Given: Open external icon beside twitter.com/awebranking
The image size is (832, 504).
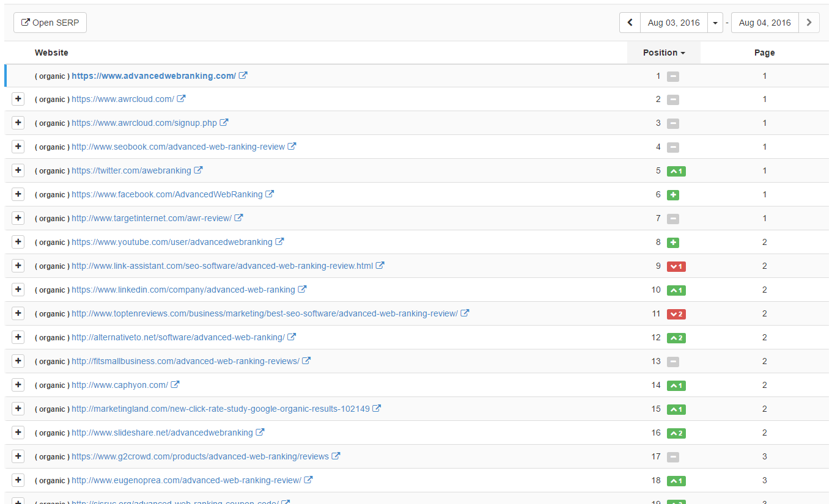Looking at the screenshot, I should 199,170.
